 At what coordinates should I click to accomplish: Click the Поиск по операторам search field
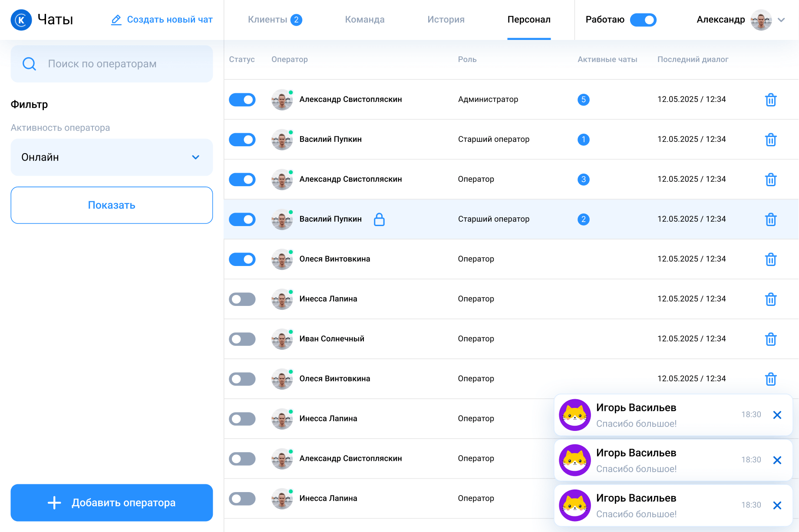click(112, 64)
